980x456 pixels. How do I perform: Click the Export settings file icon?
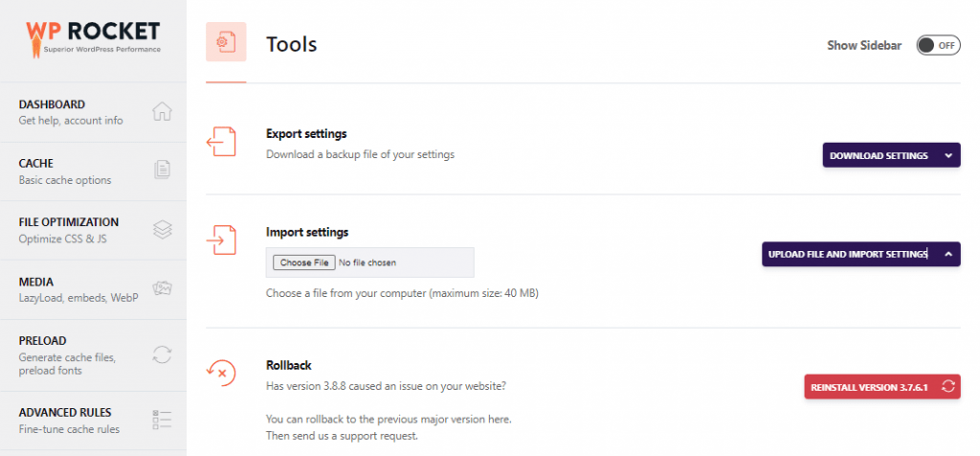click(221, 142)
